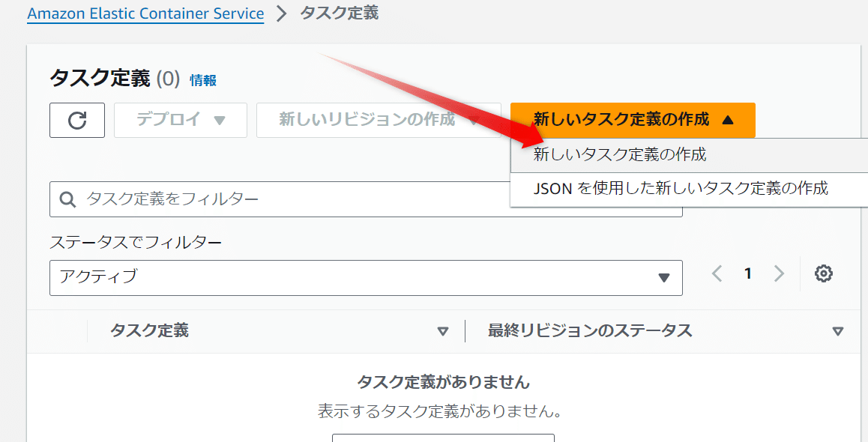
Task: Open the デプロイ dropdown button
Action: (181, 120)
